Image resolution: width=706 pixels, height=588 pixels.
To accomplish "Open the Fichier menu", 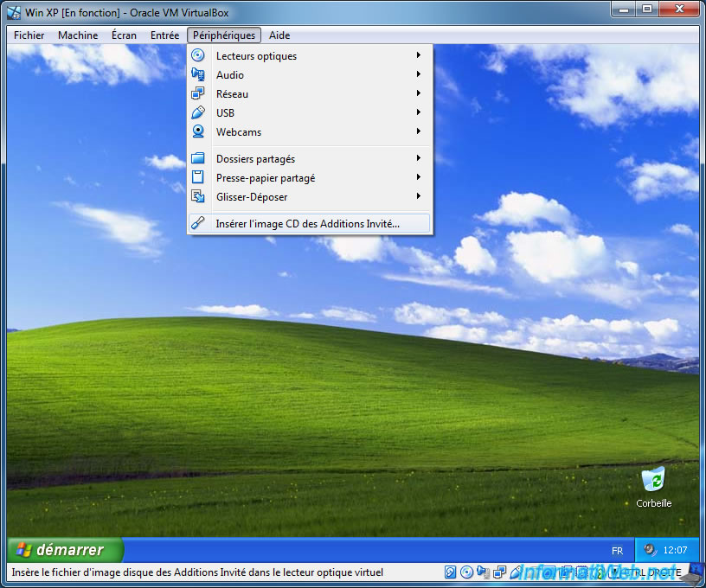I will click(x=29, y=35).
